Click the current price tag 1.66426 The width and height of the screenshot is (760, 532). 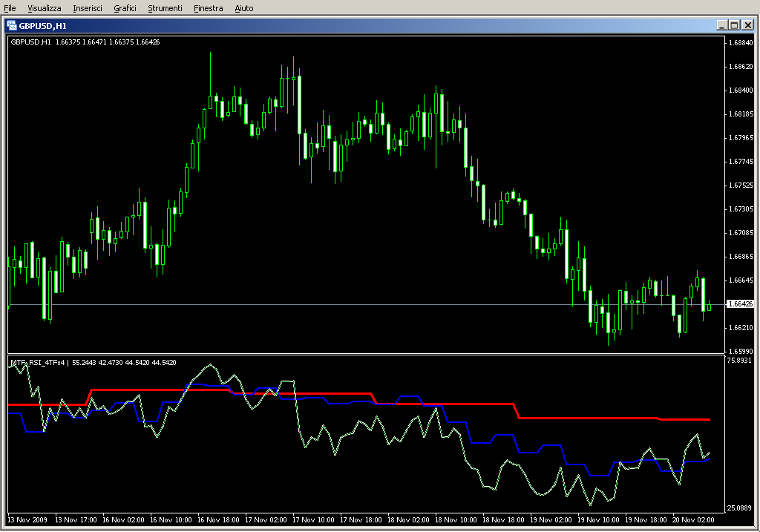coord(740,304)
